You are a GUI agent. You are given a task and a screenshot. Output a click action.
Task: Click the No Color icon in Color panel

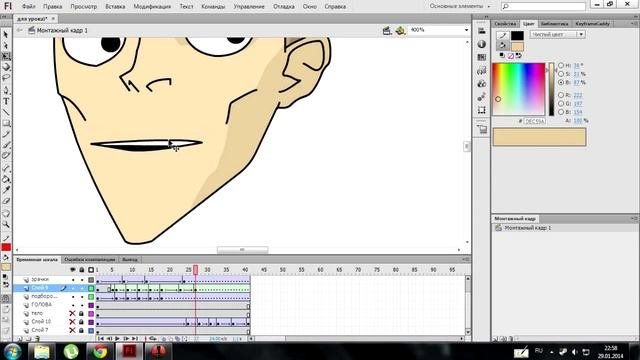click(x=510, y=56)
